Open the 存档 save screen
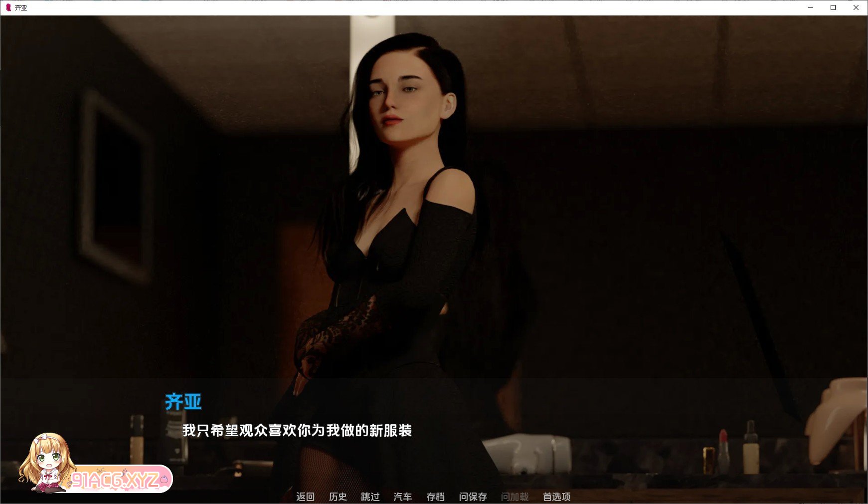The width and height of the screenshot is (868, 504). 435,497
